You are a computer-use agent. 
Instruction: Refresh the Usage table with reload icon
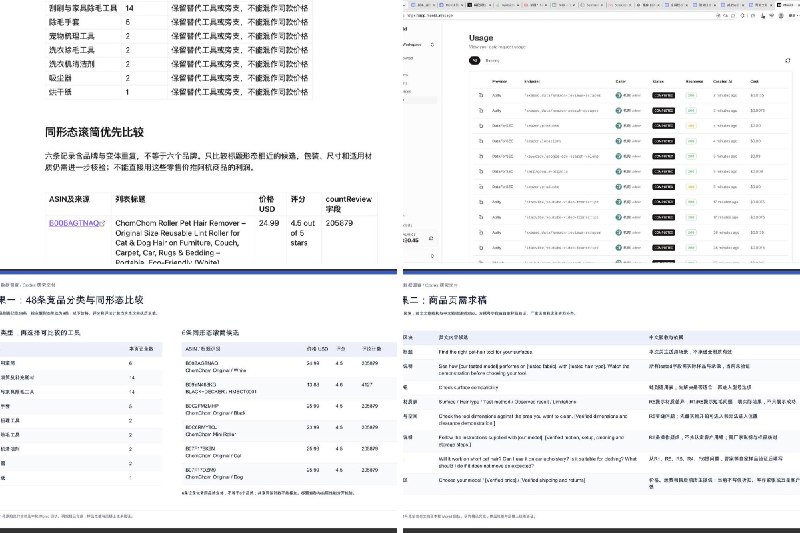(x=787, y=61)
